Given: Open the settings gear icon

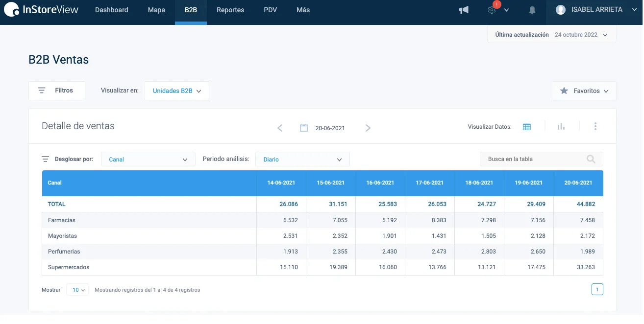Looking at the screenshot, I should [x=492, y=10].
